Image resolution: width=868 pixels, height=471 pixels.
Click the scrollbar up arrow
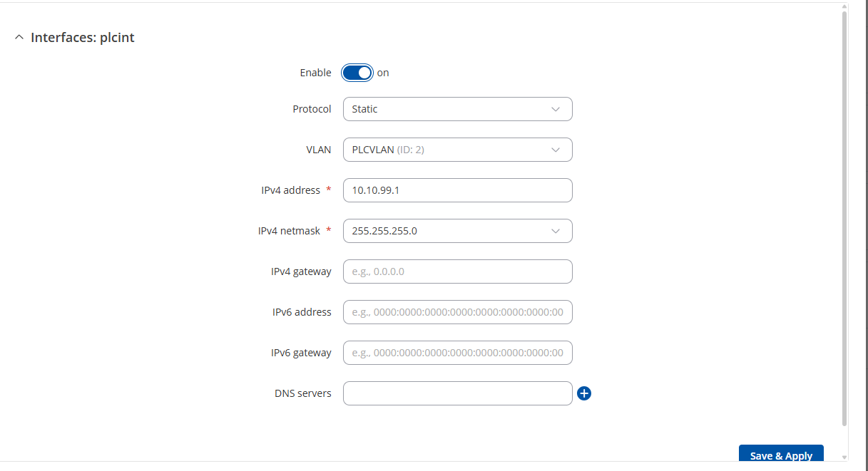[x=845, y=7]
